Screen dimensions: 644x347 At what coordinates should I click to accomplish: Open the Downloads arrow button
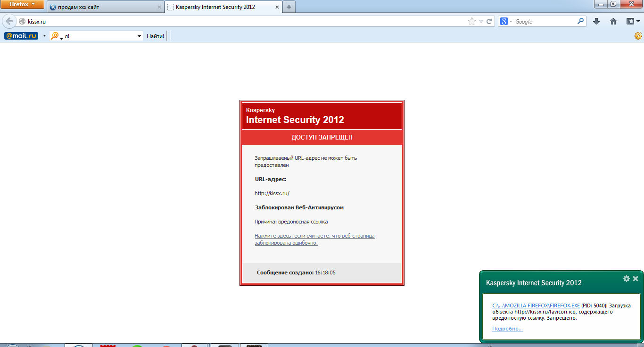[596, 21]
